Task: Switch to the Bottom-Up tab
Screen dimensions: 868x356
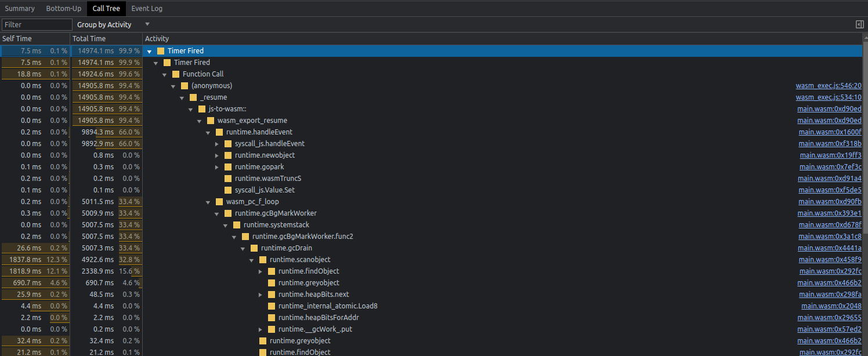Action: 63,8
